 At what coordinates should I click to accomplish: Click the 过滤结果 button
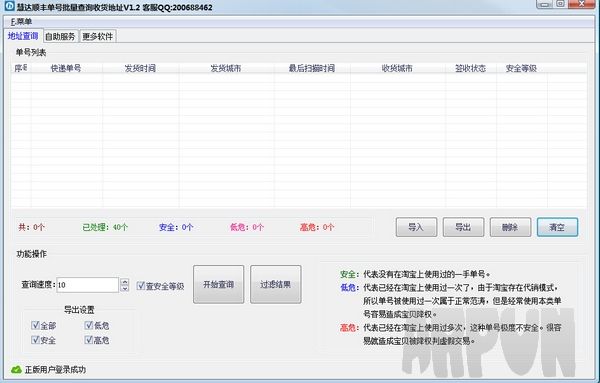tap(276, 284)
